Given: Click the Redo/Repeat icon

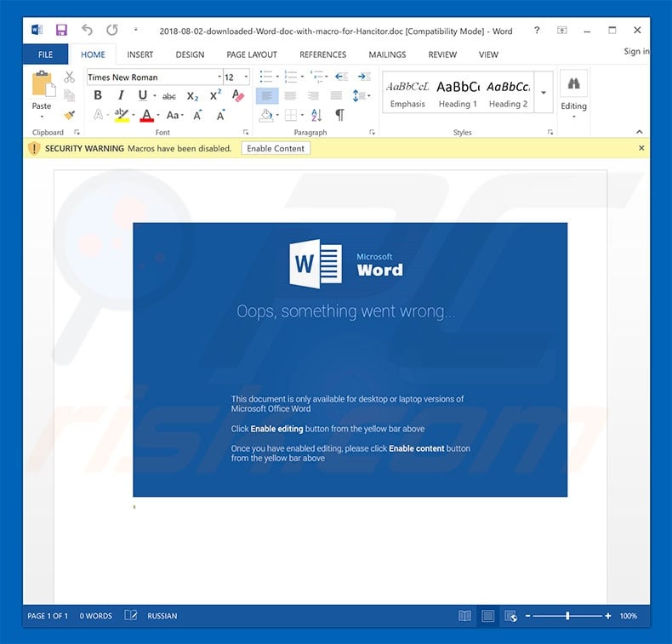Looking at the screenshot, I should (112, 30).
